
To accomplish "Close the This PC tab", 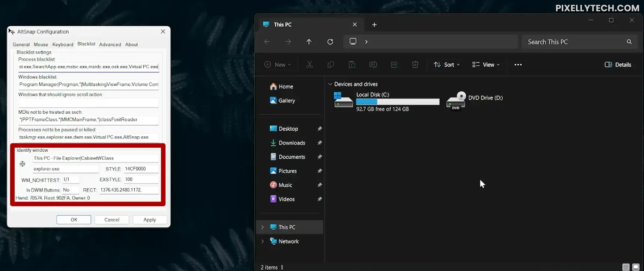I will tap(355, 24).
